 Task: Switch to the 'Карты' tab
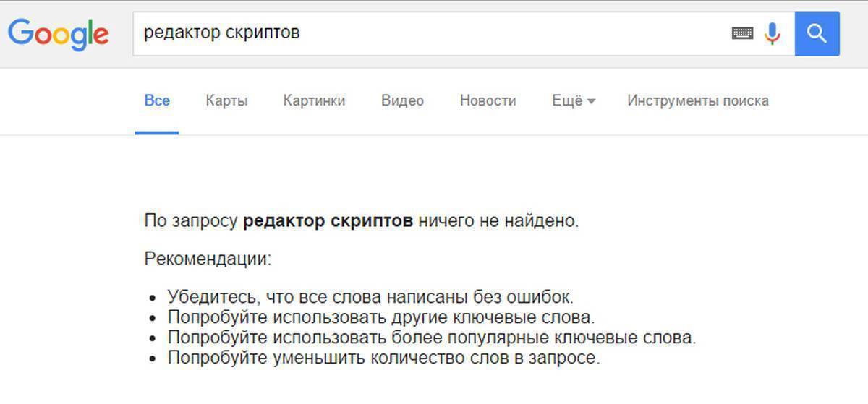226,100
